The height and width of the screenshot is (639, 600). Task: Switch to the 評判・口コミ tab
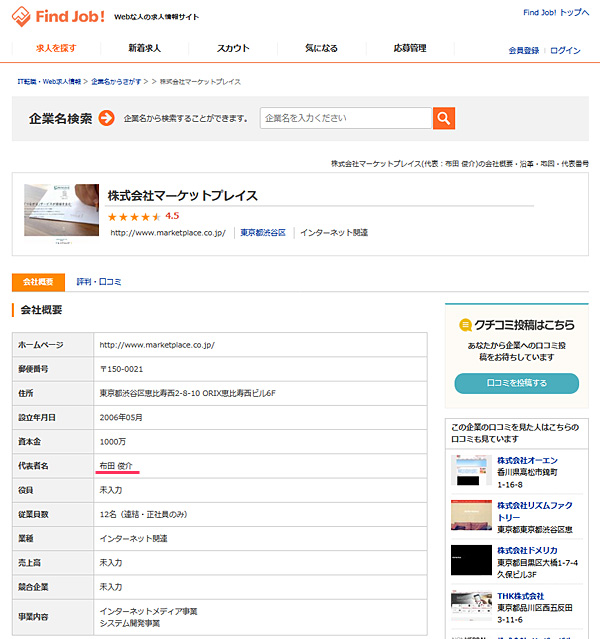[x=99, y=282]
